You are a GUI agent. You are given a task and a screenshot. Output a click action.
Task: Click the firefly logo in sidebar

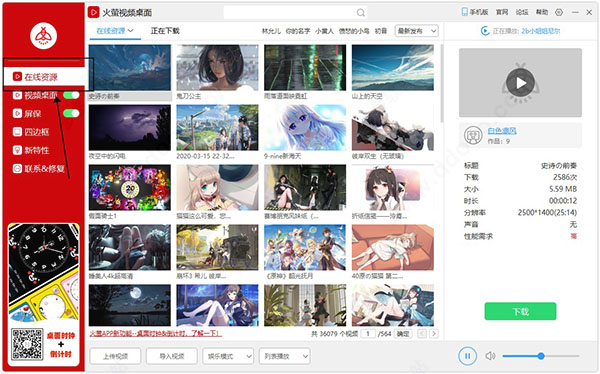point(44,36)
